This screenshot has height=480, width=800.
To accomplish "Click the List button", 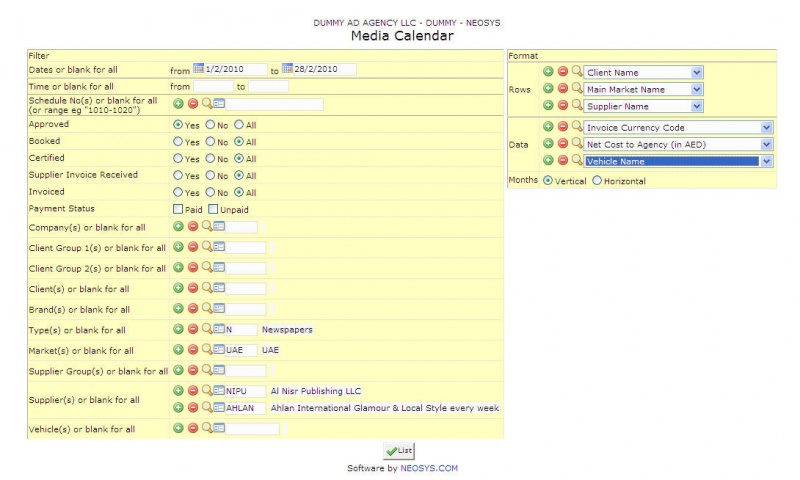I will [399, 451].
